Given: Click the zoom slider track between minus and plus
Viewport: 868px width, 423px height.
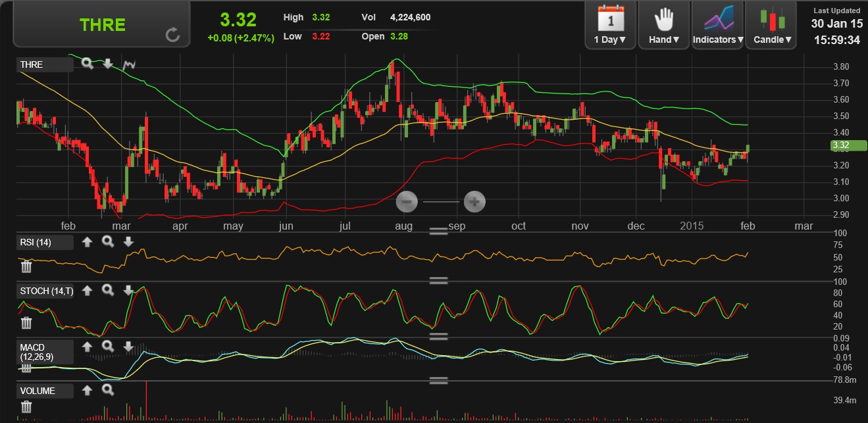Looking at the screenshot, I should (440, 201).
